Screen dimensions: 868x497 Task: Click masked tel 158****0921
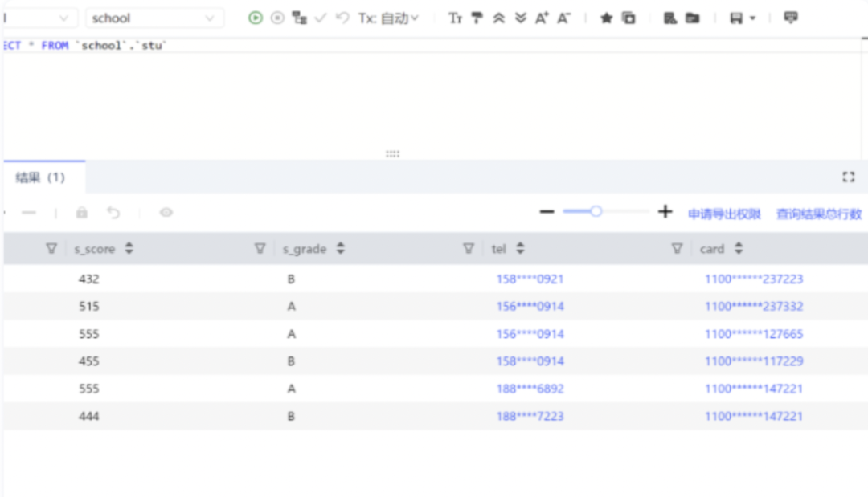(530, 279)
